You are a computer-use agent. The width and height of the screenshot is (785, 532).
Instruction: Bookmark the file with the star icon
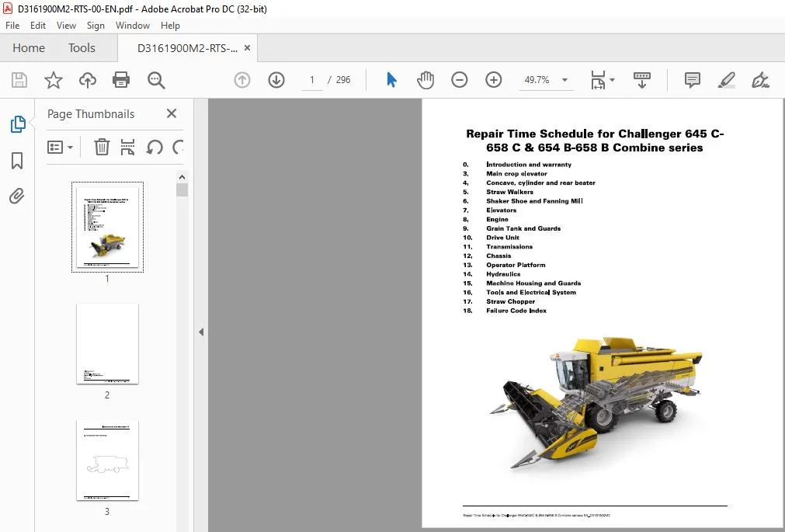click(x=54, y=80)
